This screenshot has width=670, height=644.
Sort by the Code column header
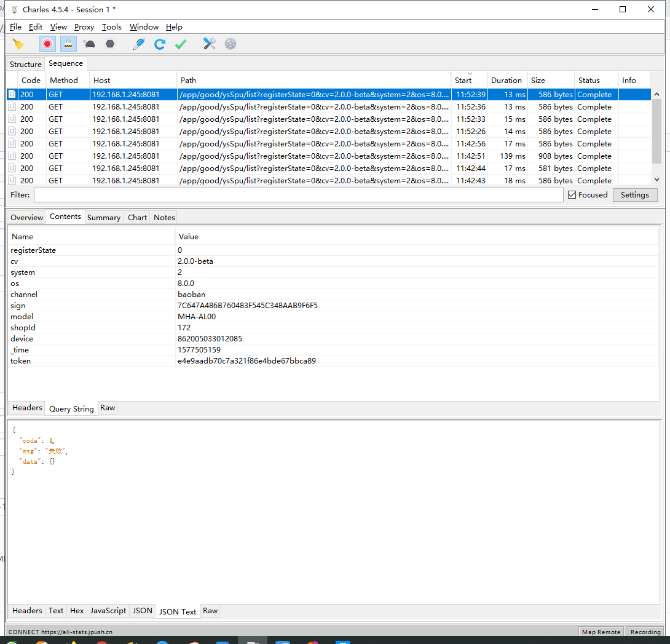[x=31, y=81]
